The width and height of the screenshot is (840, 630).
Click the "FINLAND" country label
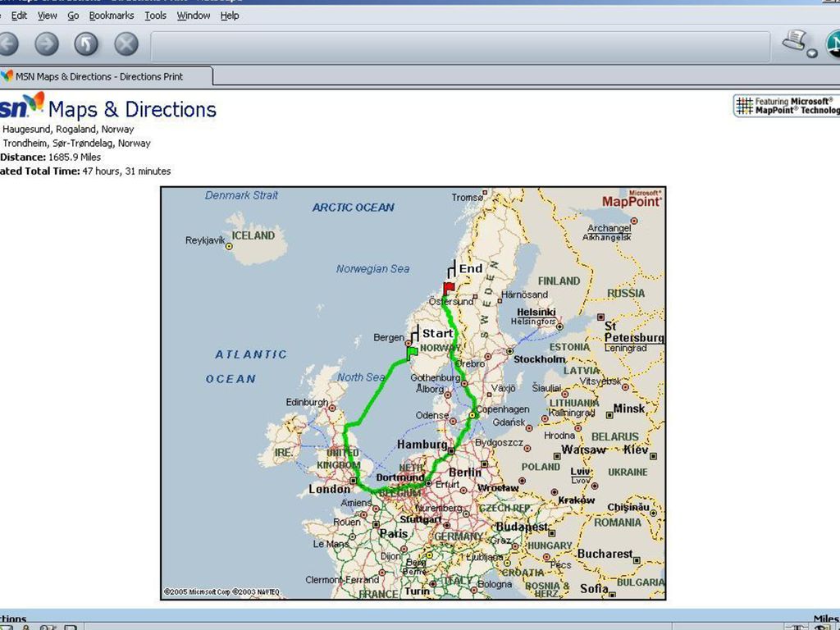click(x=559, y=281)
